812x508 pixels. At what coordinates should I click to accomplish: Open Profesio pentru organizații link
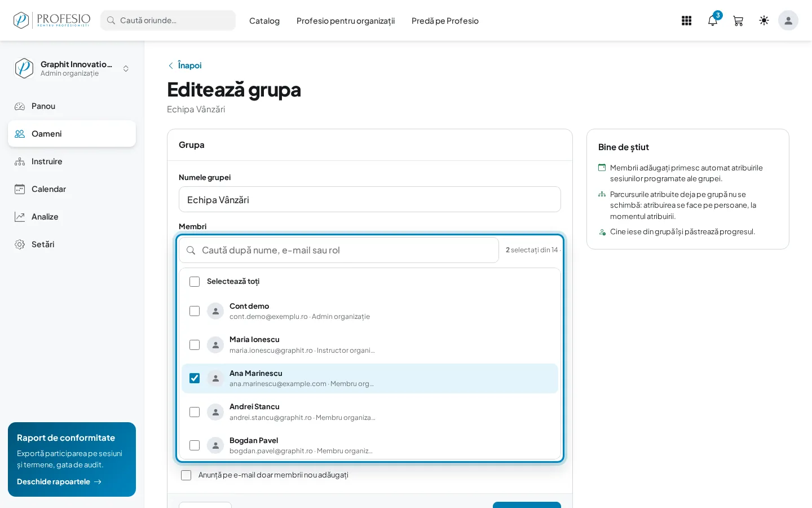coord(346,21)
